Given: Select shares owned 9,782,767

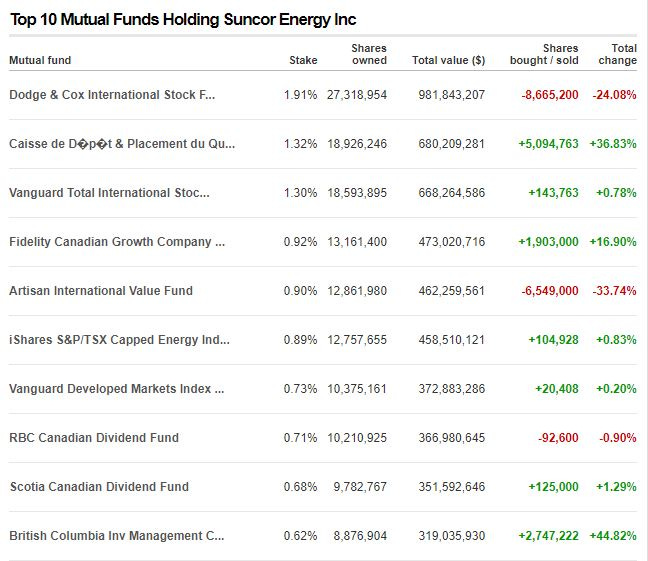Looking at the screenshot, I should (x=360, y=487).
